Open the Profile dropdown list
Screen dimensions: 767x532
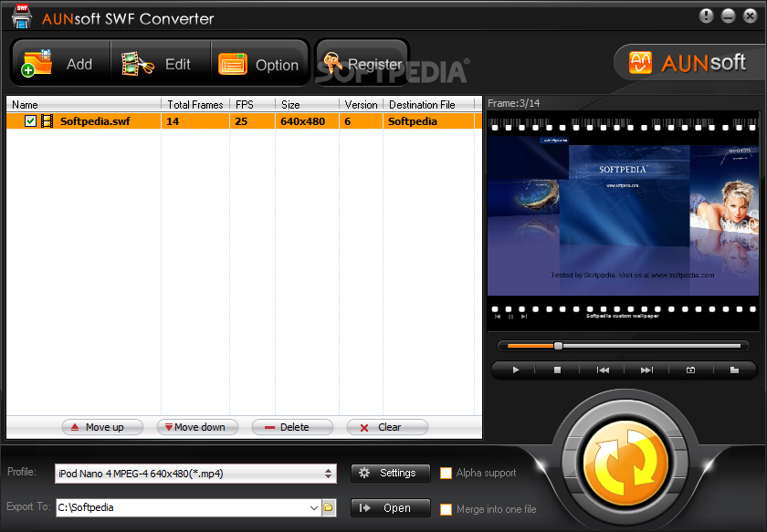195,474
